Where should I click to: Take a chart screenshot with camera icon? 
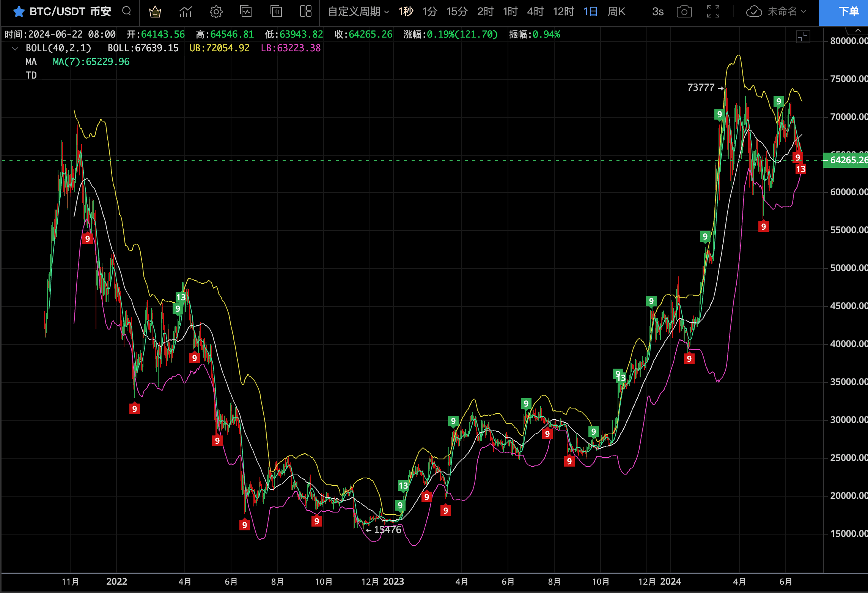(x=684, y=12)
